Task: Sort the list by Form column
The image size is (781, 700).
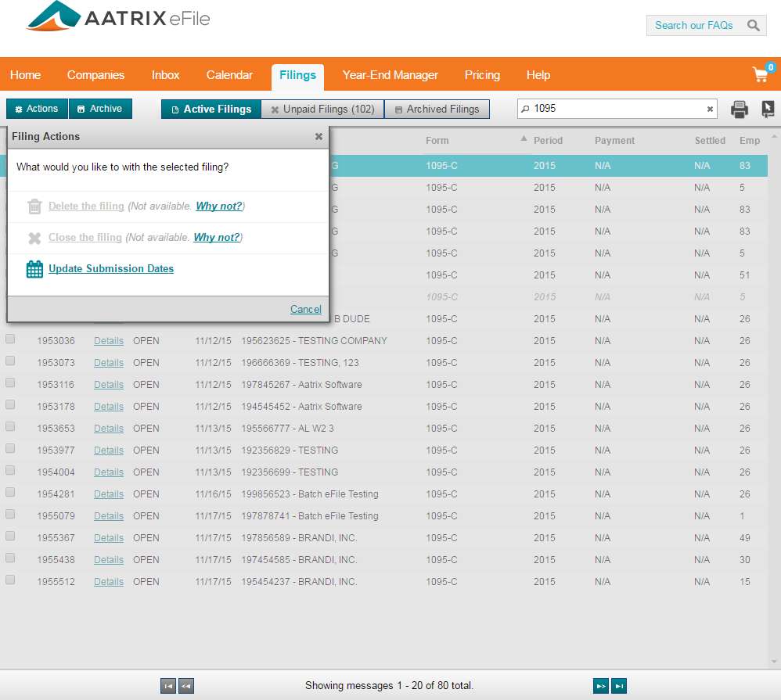Action: (437, 141)
